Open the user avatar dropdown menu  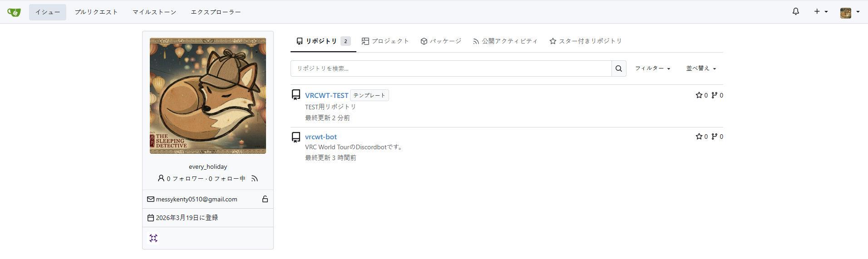[849, 12]
